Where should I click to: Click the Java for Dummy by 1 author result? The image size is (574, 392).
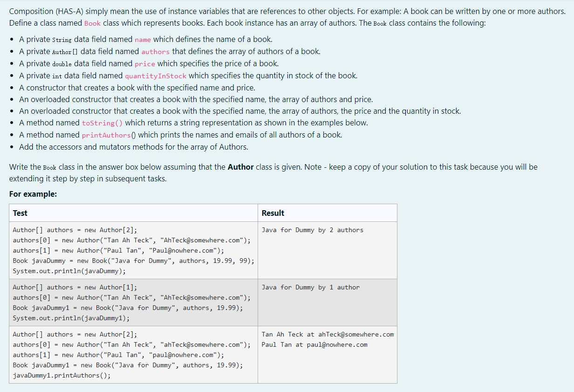(x=311, y=287)
